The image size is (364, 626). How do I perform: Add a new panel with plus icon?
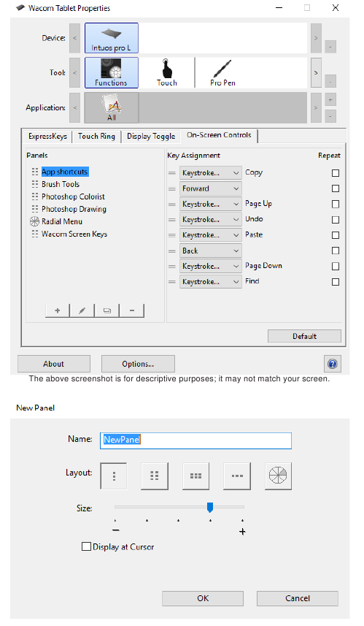(x=58, y=310)
